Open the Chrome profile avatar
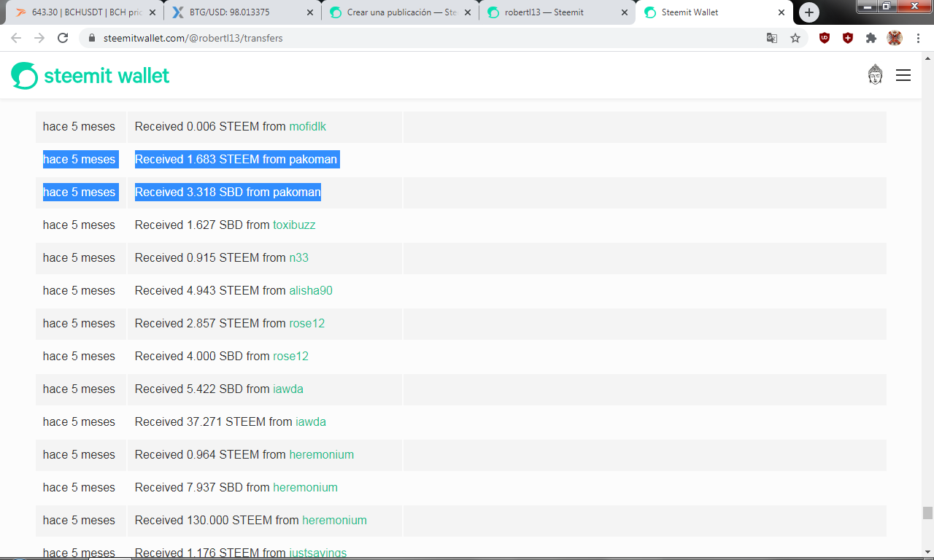This screenshot has height=560, width=934. click(x=895, y=38)
